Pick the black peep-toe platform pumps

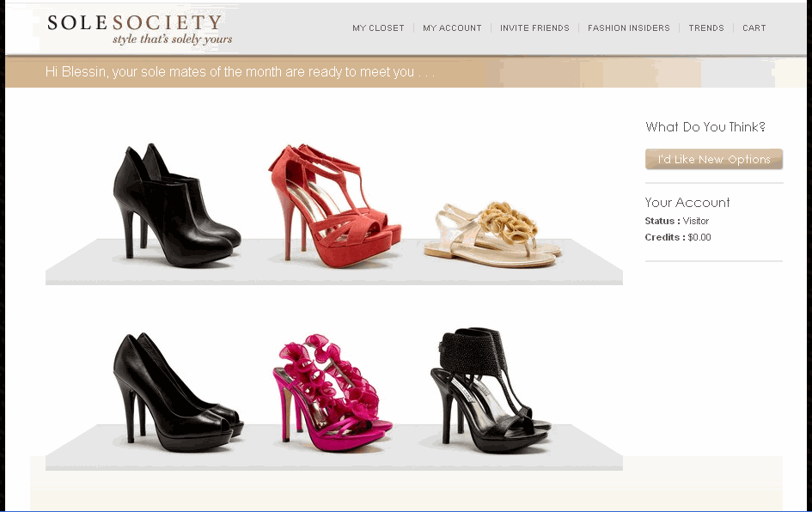[178, 392]
